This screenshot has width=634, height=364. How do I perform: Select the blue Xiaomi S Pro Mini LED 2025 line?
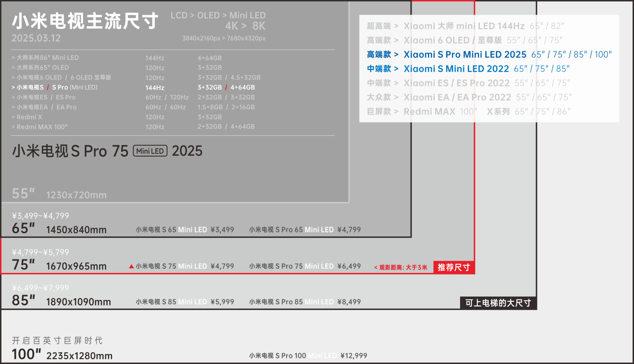[x=489, y=55]
